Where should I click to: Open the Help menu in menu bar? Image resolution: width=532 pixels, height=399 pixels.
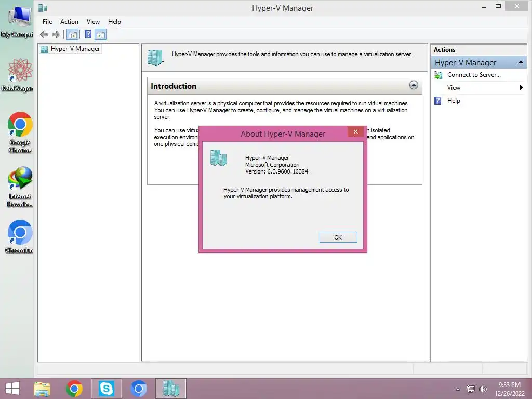point(114,22)
